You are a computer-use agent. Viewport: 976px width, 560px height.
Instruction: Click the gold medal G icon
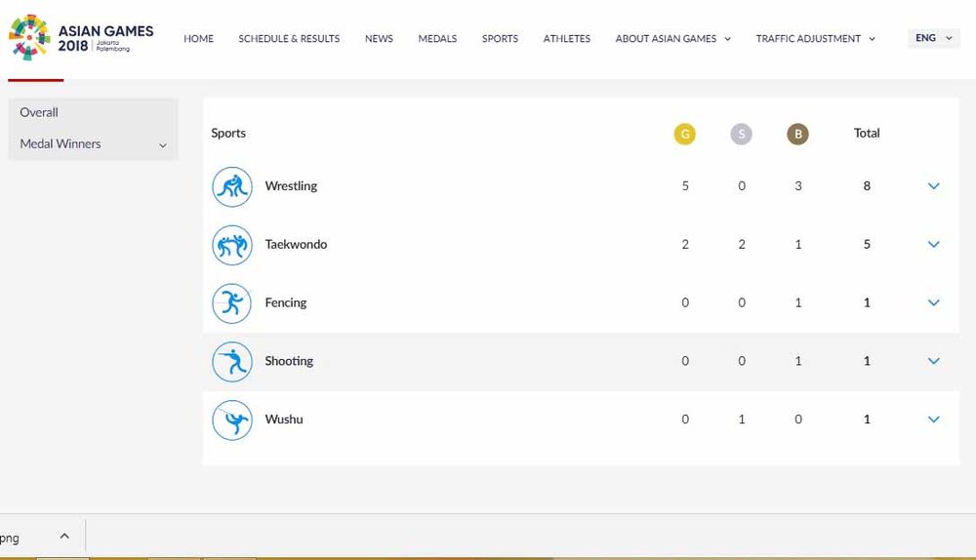click(x=684, y=135)
